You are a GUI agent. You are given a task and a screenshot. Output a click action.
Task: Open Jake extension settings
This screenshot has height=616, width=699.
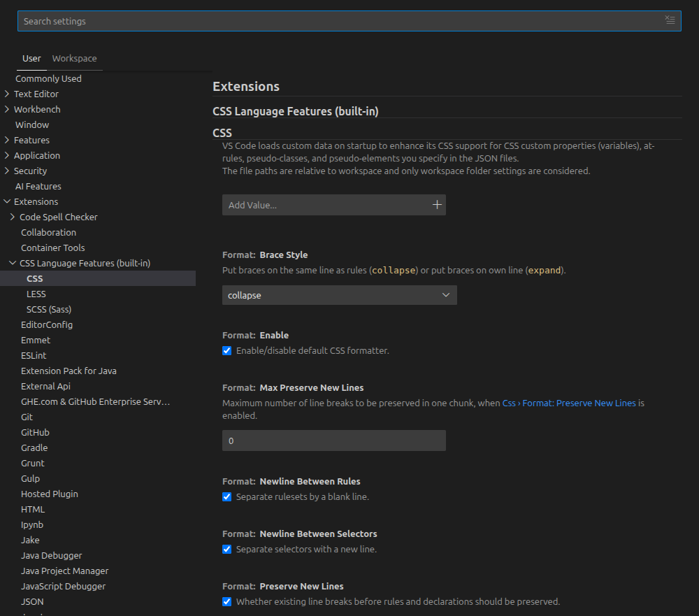(30, 540)
